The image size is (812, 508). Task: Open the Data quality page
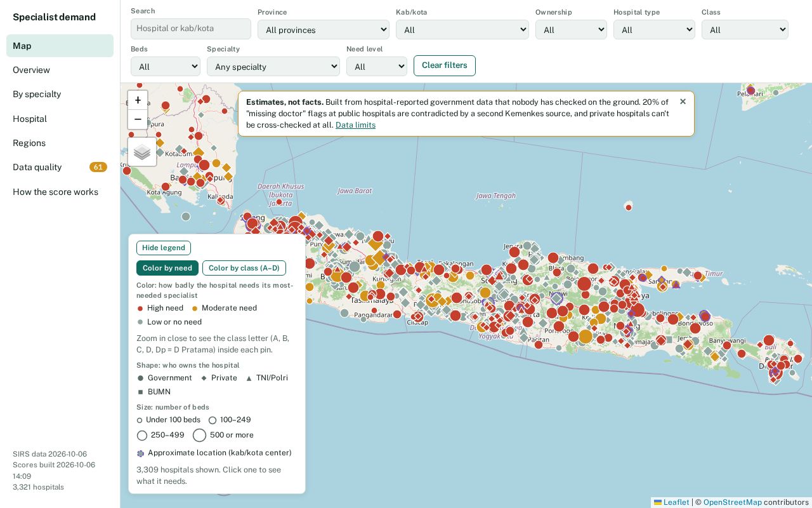click(x=60, y=167)
